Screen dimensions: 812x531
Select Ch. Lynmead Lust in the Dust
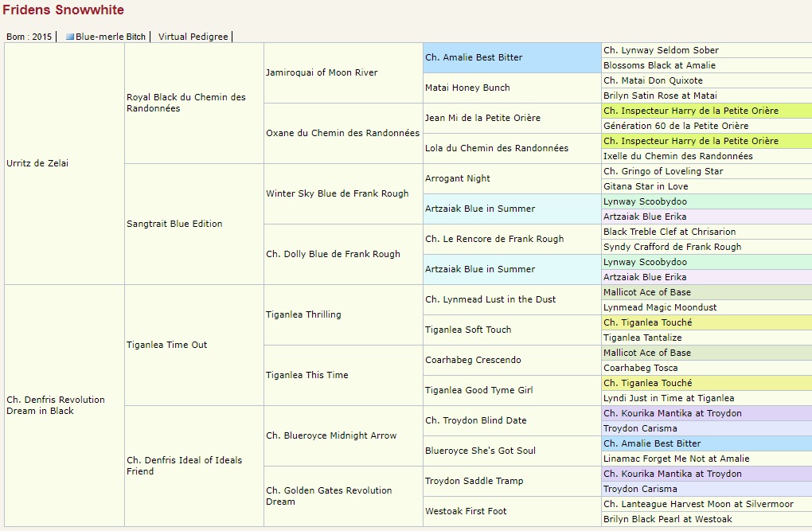pos(490,299)
